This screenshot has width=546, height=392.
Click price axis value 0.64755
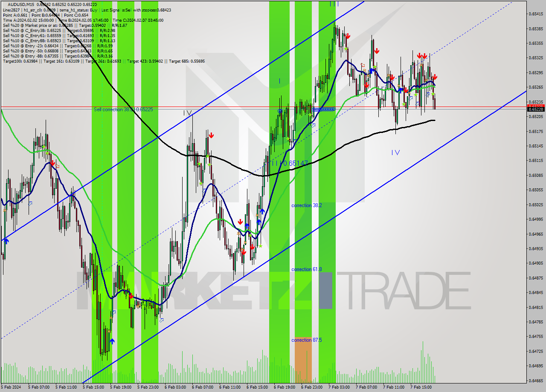tap(536, 336)
